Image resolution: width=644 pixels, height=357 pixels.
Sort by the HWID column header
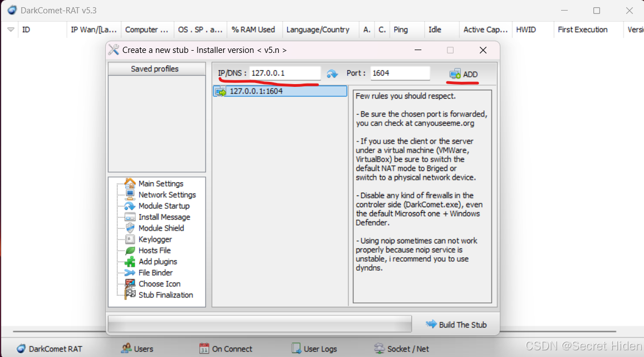[x=533, y=30]
